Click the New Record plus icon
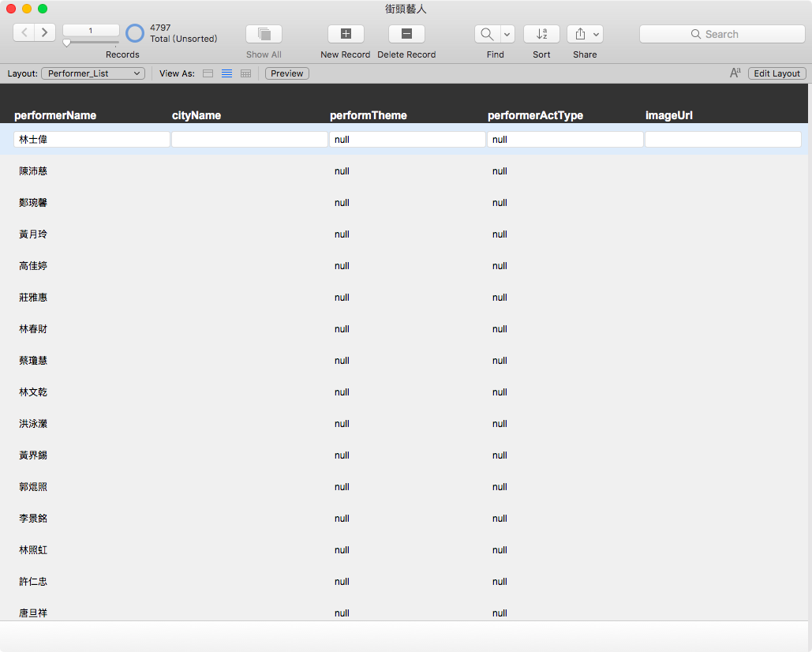Viewport: 812px width, 652px height. (346, 34)
